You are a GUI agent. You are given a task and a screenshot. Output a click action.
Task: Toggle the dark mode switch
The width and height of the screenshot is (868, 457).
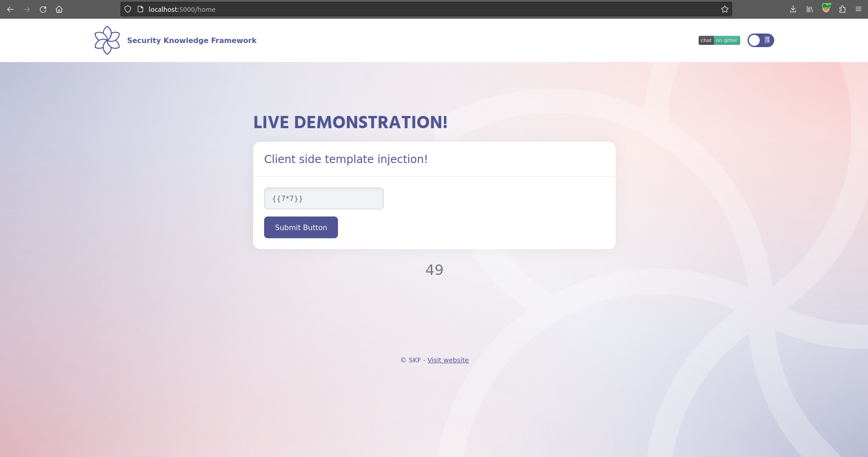pos(761,40)
